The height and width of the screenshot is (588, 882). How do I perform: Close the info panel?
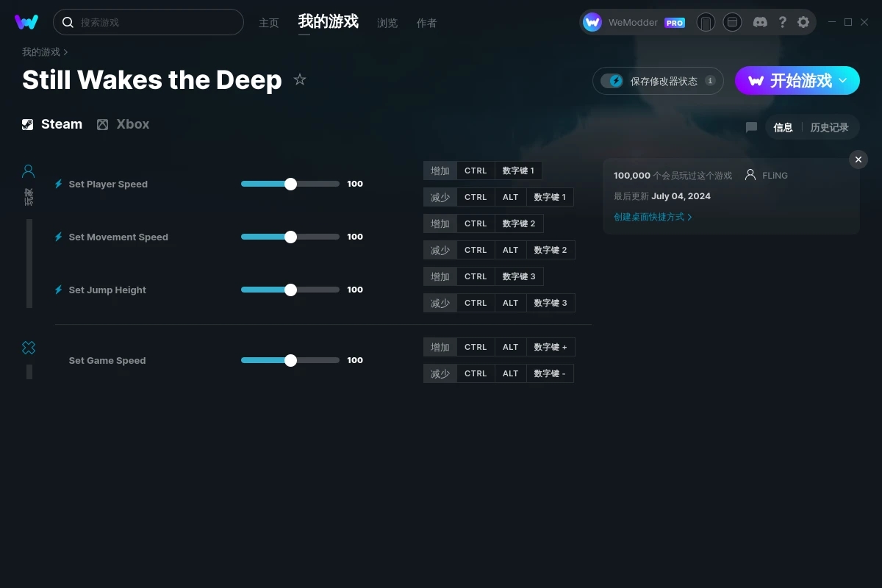point(858,159)
